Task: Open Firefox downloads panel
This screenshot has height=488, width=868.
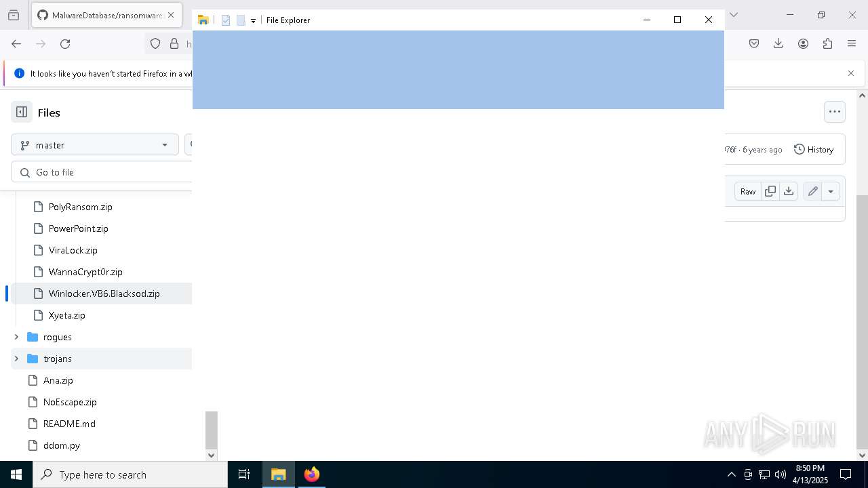Action: pyautogui.click(x=778, y=43)
